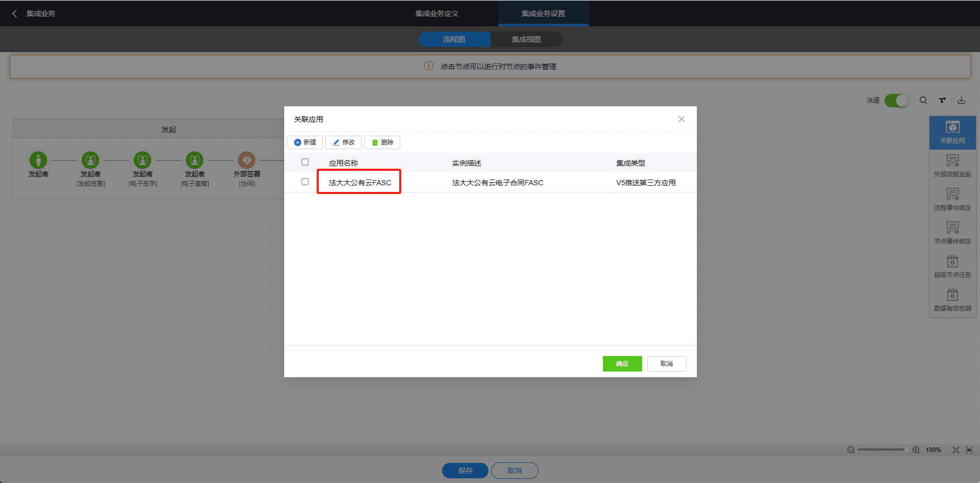This screenshot has width=980, height=483.
Task: Close the 关联应用 dialog
Action: click(681, 119)
